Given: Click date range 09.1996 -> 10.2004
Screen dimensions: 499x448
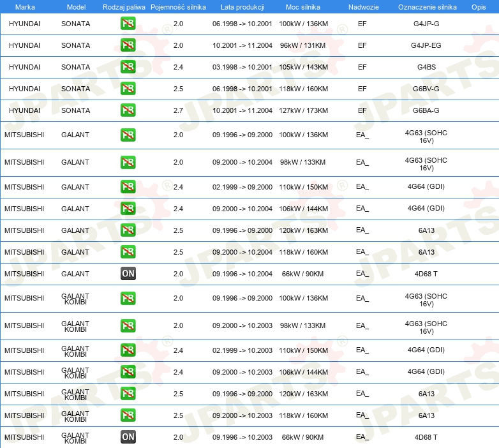Looking at the screenshot, I should [242, 274].
